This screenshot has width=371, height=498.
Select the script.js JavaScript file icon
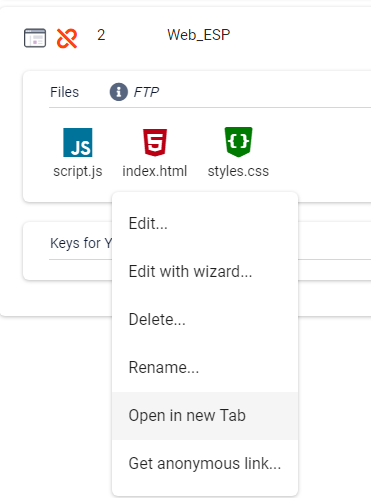click(78, 142)
